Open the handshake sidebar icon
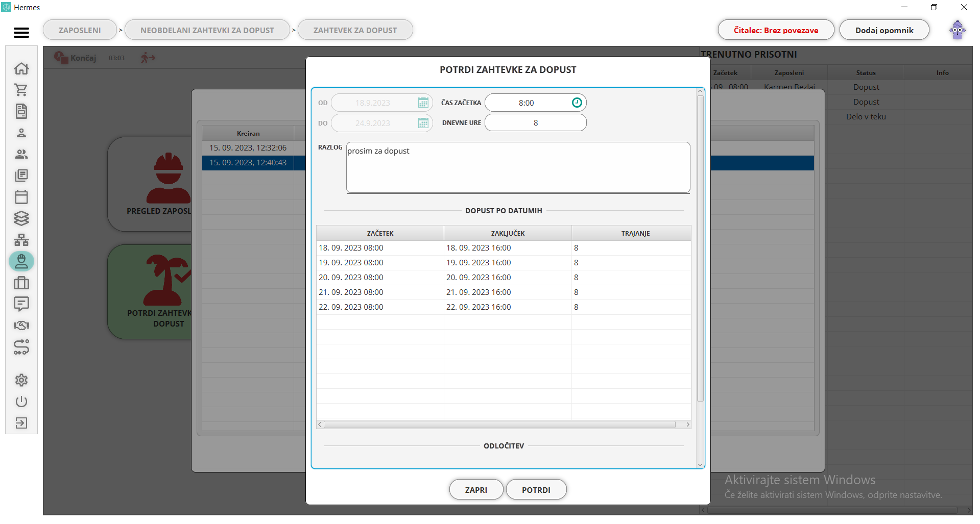980x524 pixels. [x=21, y=326]
